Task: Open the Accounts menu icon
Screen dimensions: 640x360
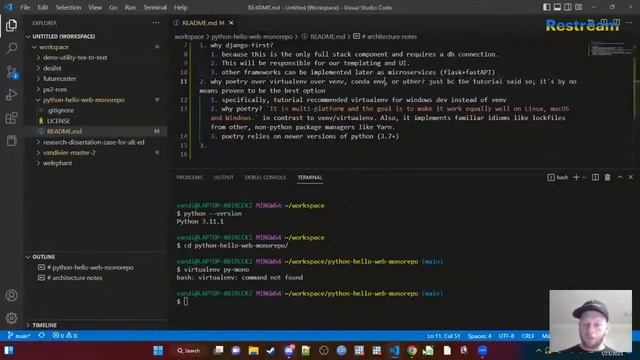Action: click(x=11, y=295)
